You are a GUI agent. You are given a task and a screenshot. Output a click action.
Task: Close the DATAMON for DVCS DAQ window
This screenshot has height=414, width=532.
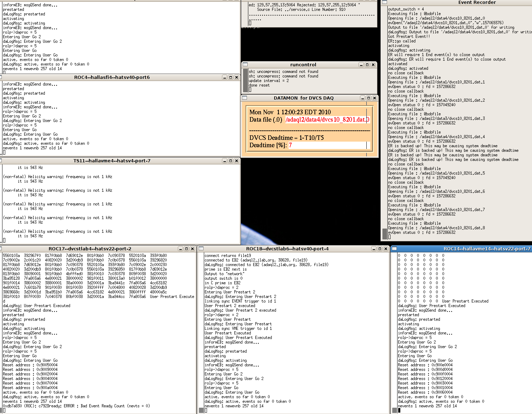(x=374, y=98)
